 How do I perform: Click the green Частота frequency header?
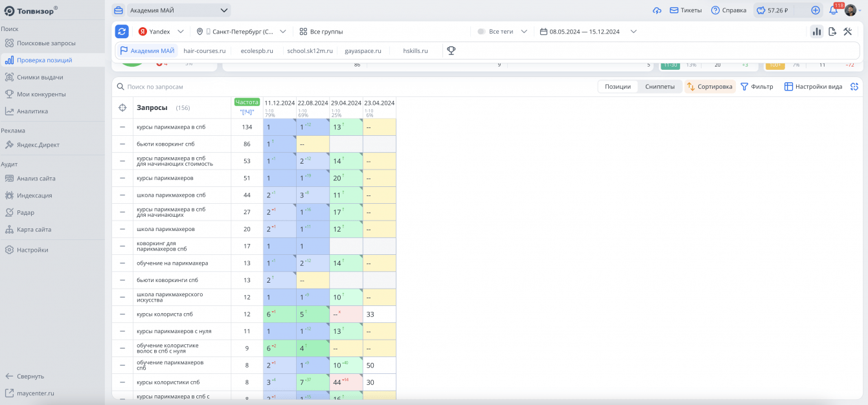247,102
